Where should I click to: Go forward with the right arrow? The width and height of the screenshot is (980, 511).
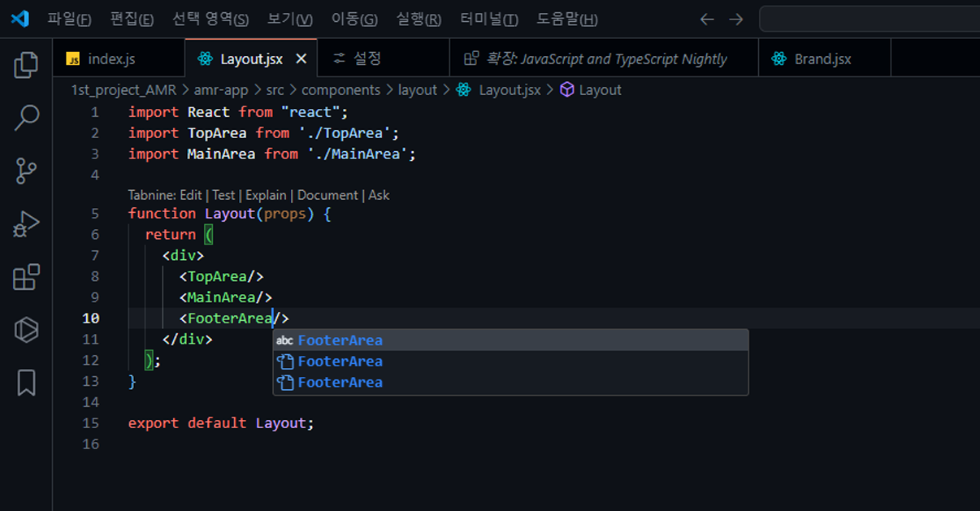click(x=735, y=19)
